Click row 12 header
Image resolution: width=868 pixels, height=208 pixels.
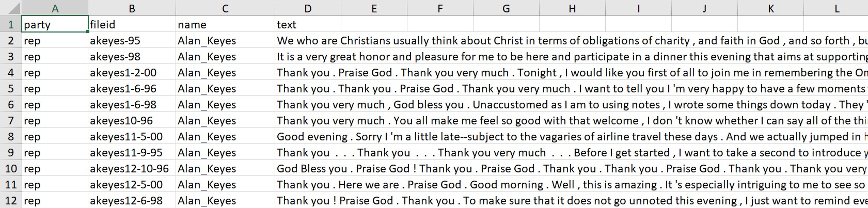(x=11, y=201)
